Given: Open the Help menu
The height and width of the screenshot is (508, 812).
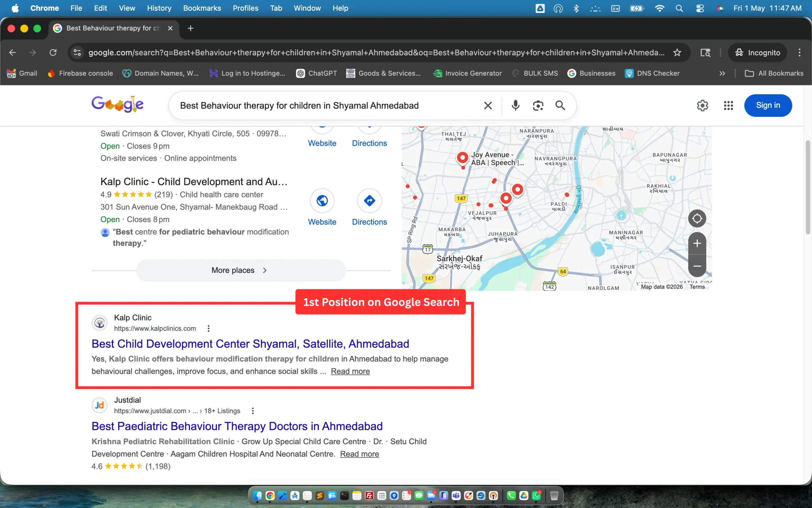Looking at the screenshot, I should [x=340, y=8].
